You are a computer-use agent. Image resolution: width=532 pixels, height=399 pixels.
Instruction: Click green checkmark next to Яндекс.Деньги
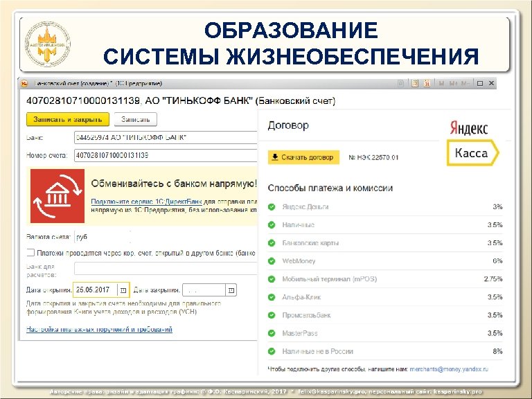[x=272, y=207]
